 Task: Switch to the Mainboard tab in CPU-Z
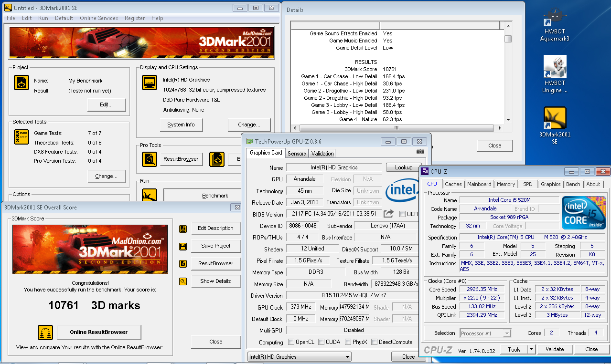pyautogui.click(x=479, y=184)
